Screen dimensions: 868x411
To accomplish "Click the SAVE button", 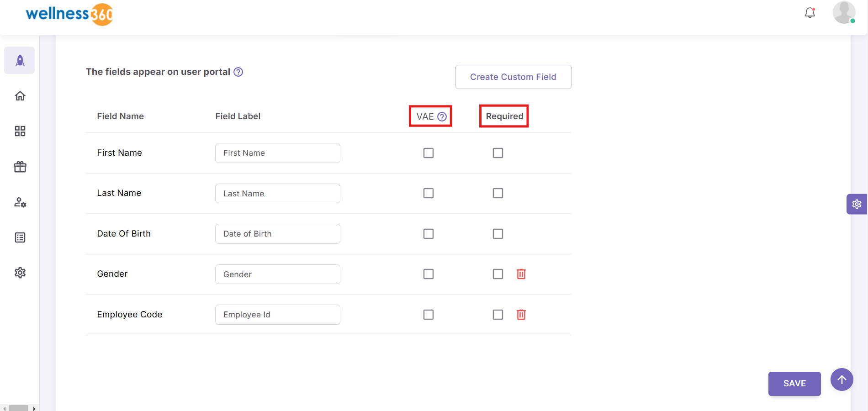I will (794, 384).
